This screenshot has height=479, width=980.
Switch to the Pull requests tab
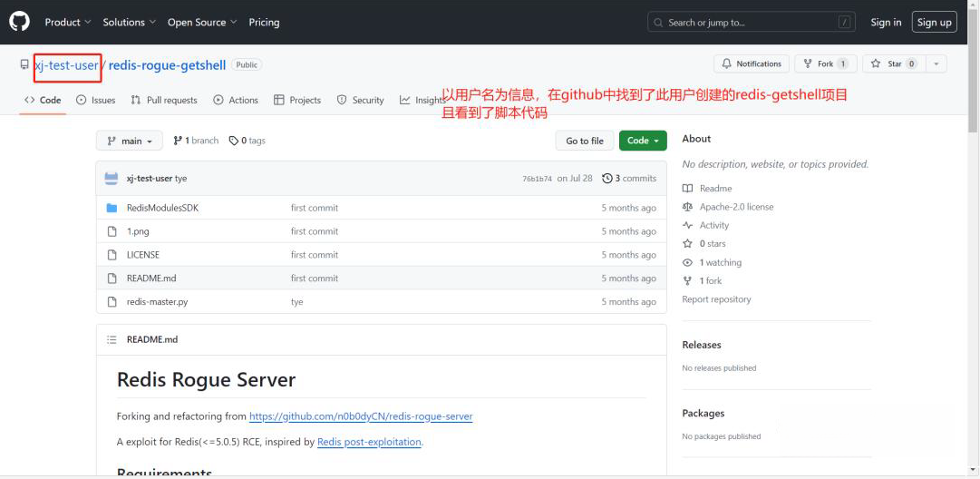tap(164, 100)
